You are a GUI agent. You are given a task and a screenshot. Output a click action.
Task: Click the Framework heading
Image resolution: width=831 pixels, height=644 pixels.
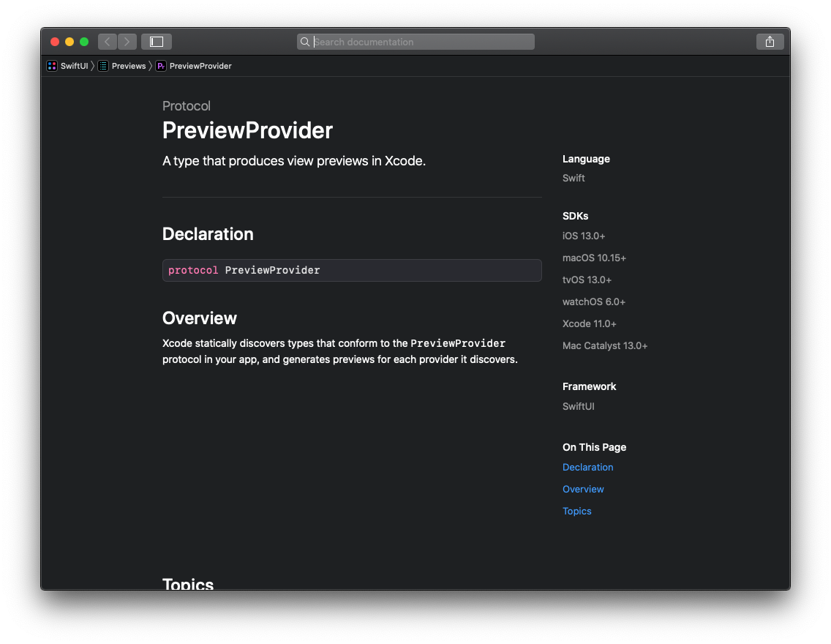tap(589, 387)
